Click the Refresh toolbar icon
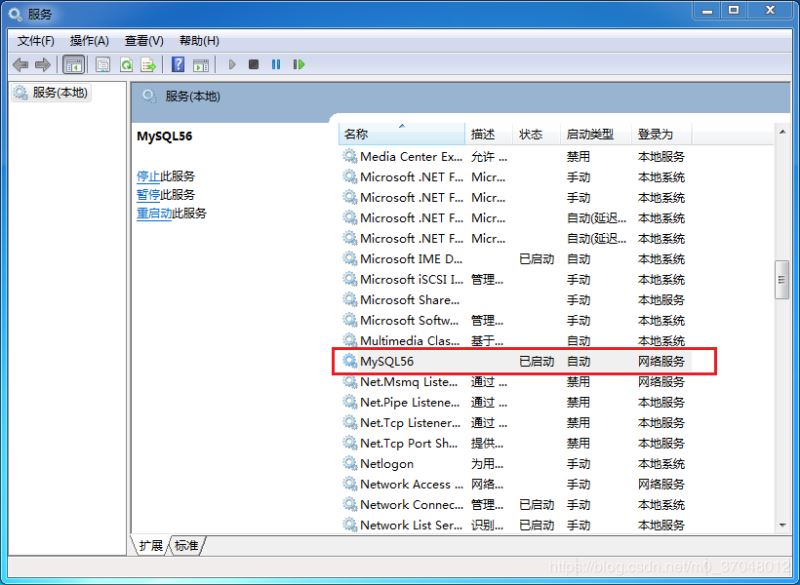Image resolution: width=800 pixels, height=585 pixels. pyautogui.click(x=126, y=65)
